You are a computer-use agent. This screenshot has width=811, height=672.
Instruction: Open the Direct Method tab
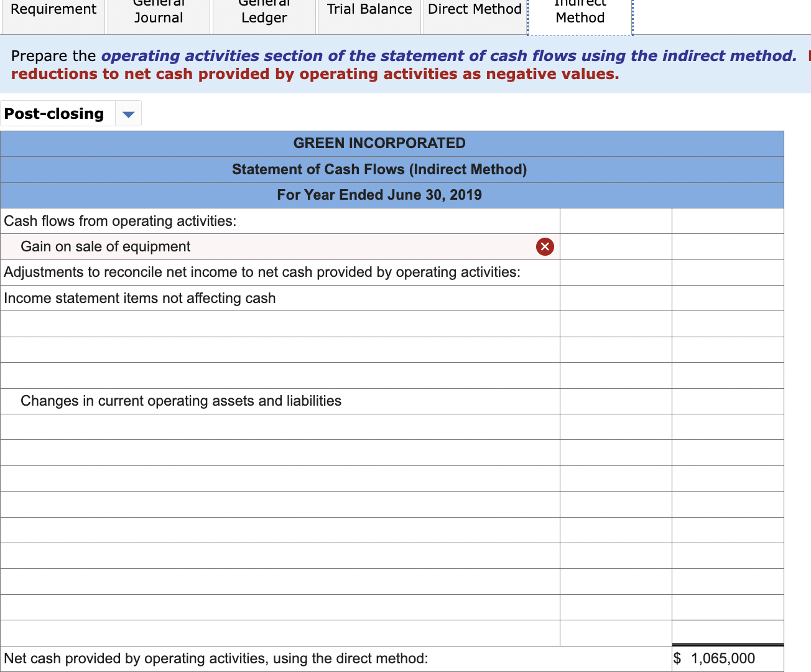click(475, 9)
